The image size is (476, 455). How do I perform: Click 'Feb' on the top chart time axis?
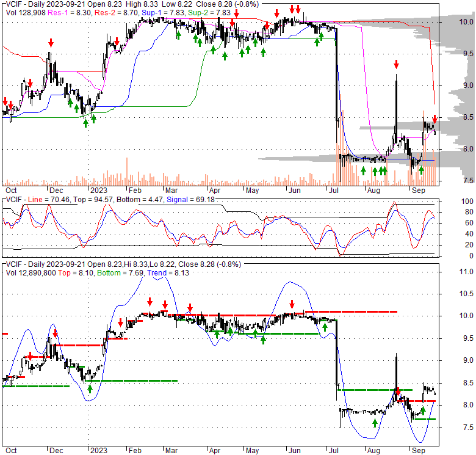click(x=135, y=191)
